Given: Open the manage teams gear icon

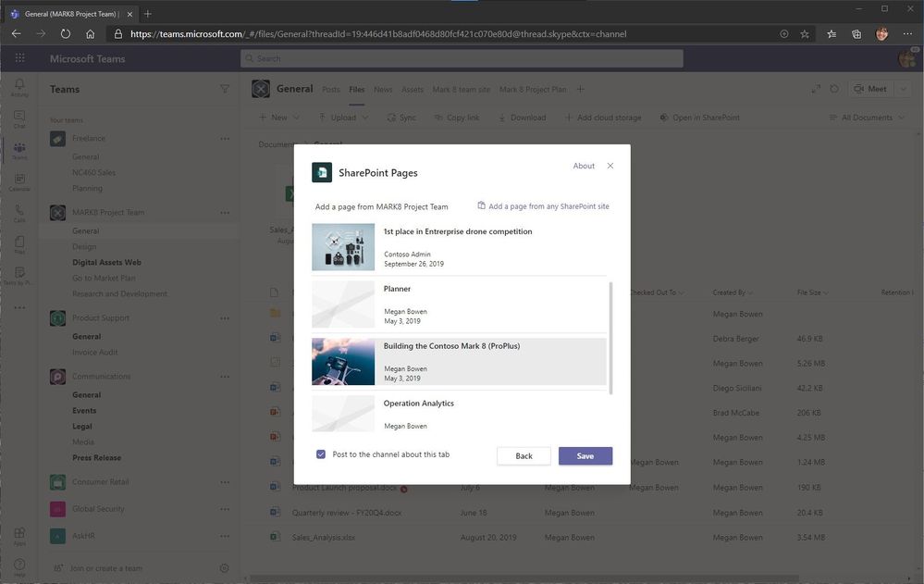Looking at the screenshot, I should coord(224,568).
